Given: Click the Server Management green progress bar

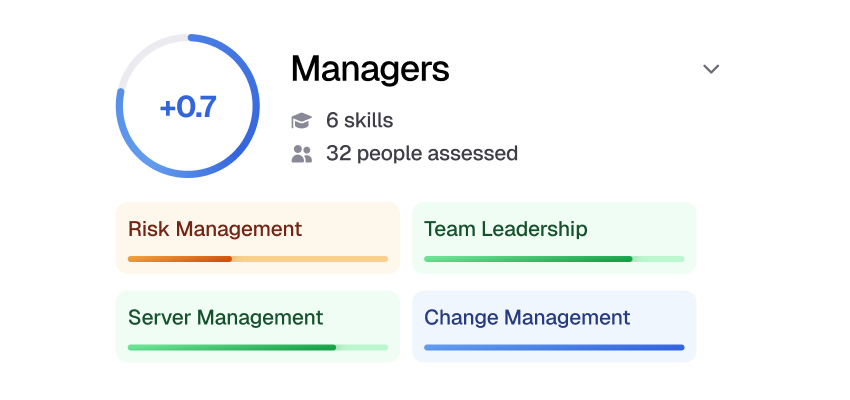Looking at the screenshot, I should point(257,347).
